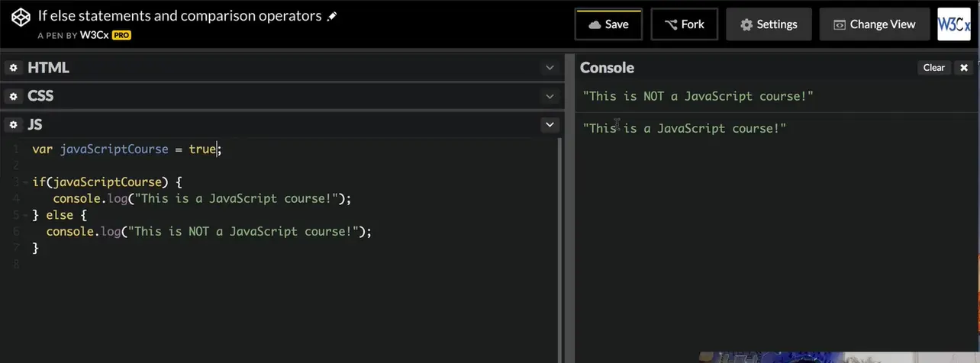Expand the CSS panel dropdown chevron
The image size is (980, 363).
coord(550,96)
